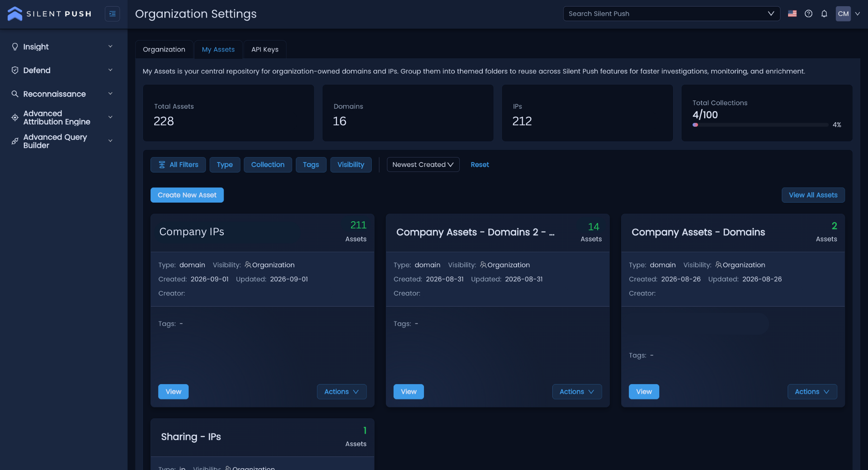Click the Advanced Query Builder icon
Image resolution: width=868 pixels, height=470 pixels.
click(15, 141)
